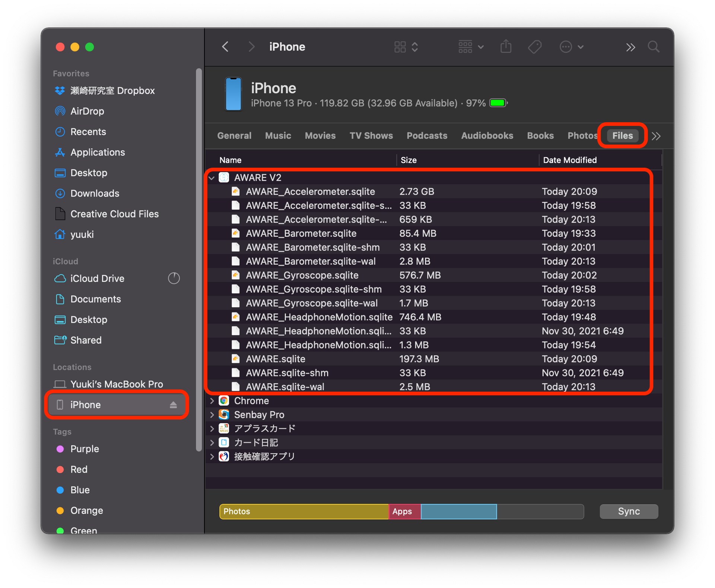
Task: Switch to the Podcasts tab
Action: [x=427, y=136]
